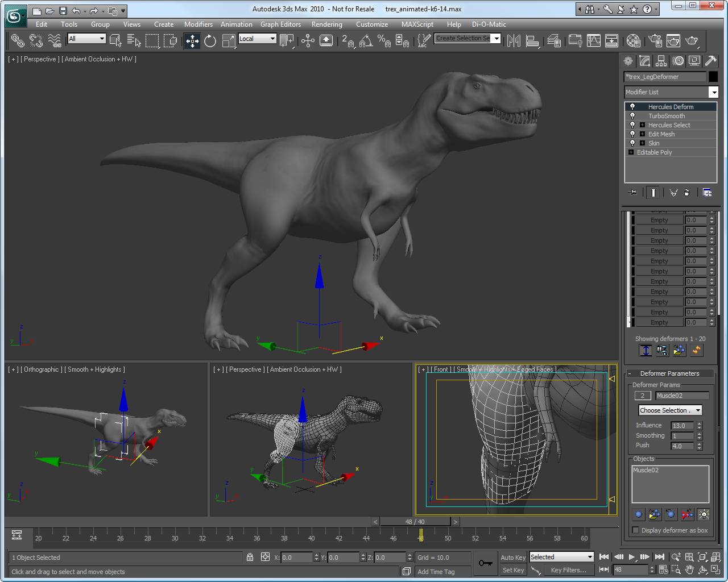
Task: Click the object color swatch beside trex_LegDeformer
Action: point(714,77)
